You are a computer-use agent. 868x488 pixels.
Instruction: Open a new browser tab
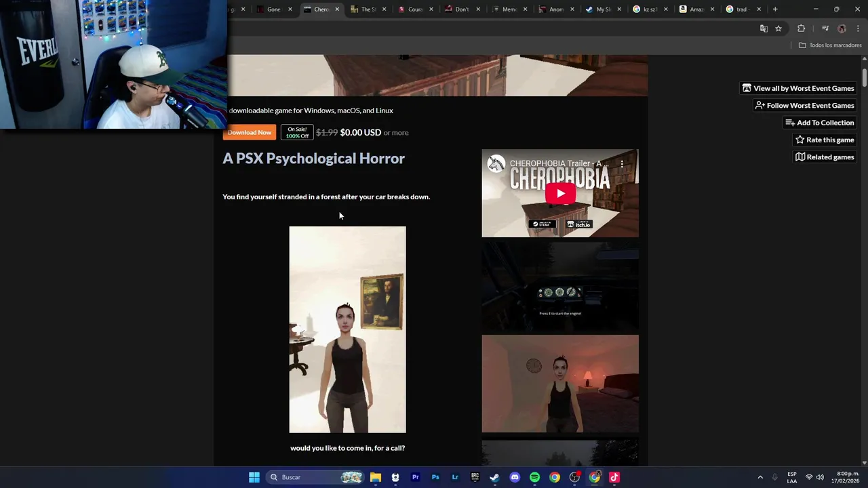tap(775, 9)
